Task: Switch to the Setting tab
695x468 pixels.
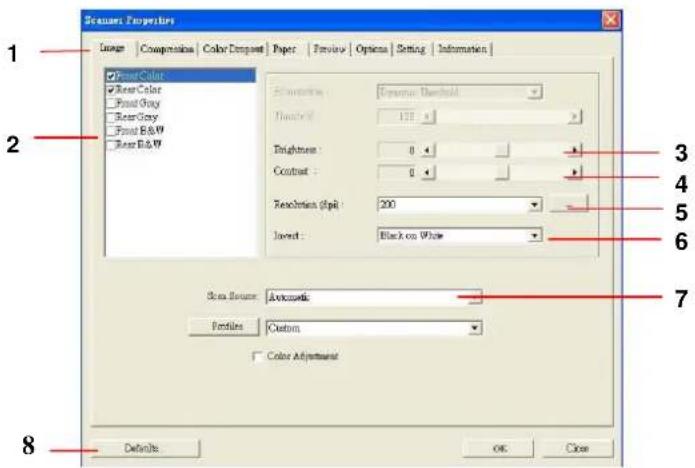Action: click(x=411, y=49)
